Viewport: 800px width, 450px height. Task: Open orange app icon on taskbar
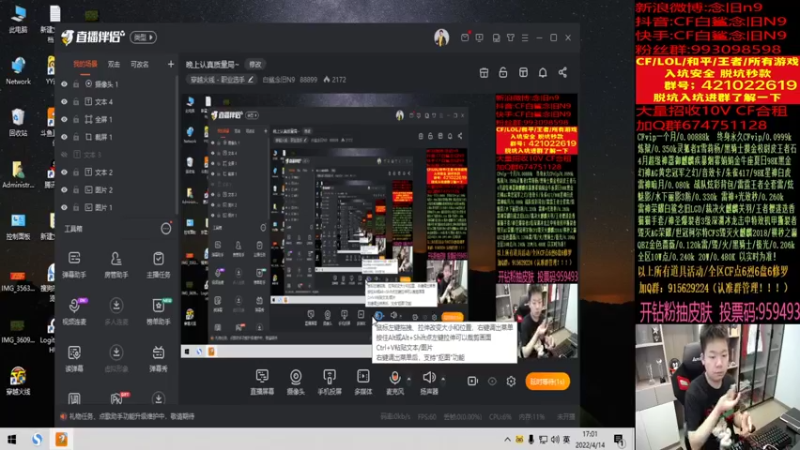[x=61, y=439]
